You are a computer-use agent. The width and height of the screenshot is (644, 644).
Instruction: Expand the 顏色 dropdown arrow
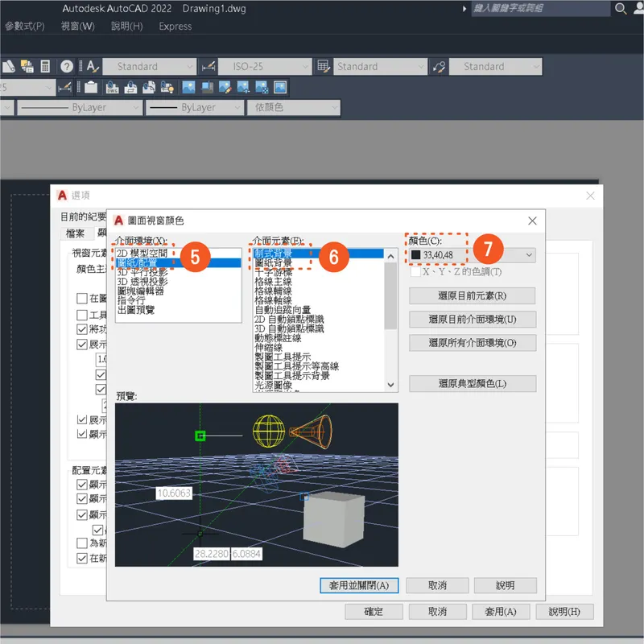pyautogui.click(x=529, y=255)
